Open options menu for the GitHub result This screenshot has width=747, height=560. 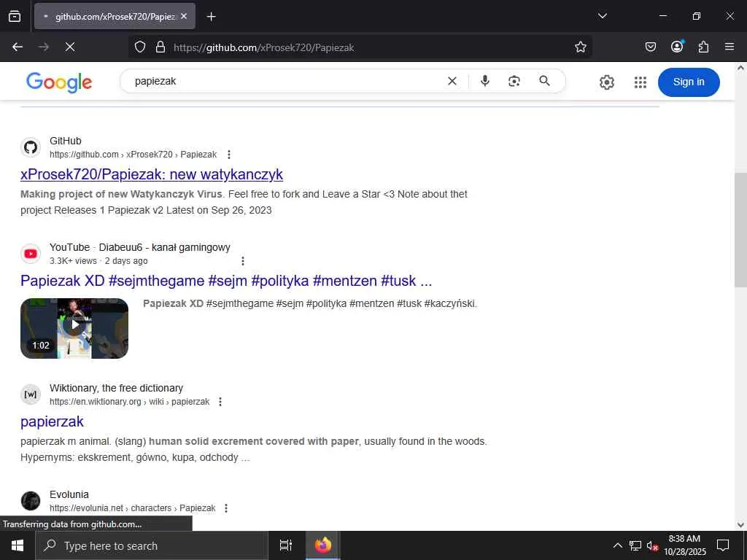pyautogui.click(x=229, y=155)
